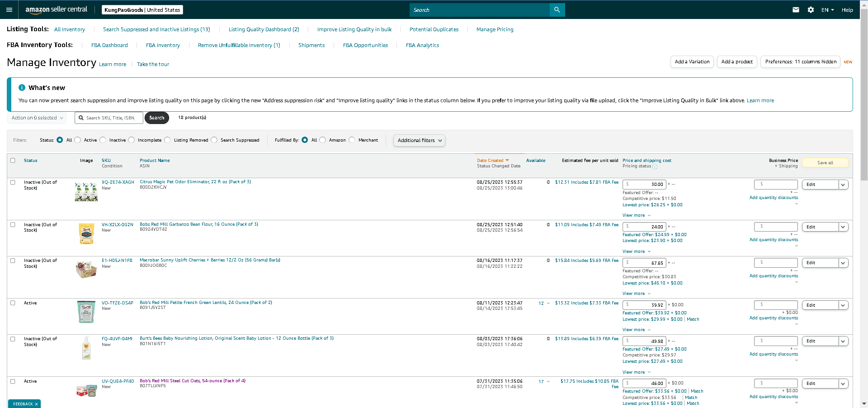Click the What's new info icon

click(22, 88)
